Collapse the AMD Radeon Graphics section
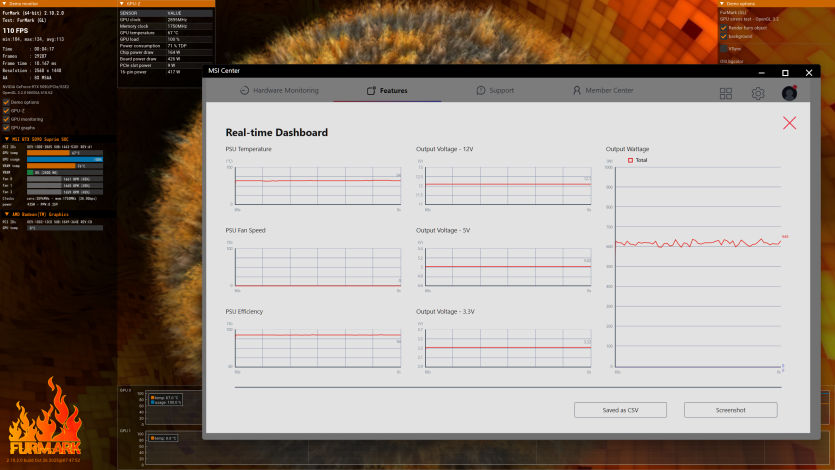The height and width of the screenshot is (470, 835). click(x=6, y=214)
